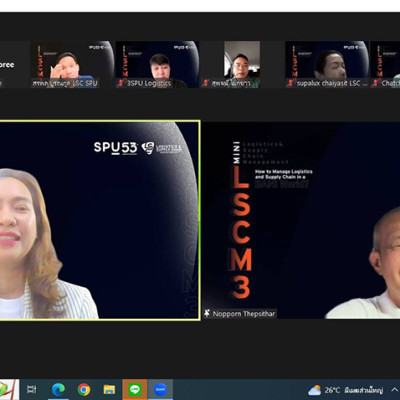Select the thumbnail labeled ending LSC SPU
Viewport: 400px width, 400px height.
tap(73, 64)
